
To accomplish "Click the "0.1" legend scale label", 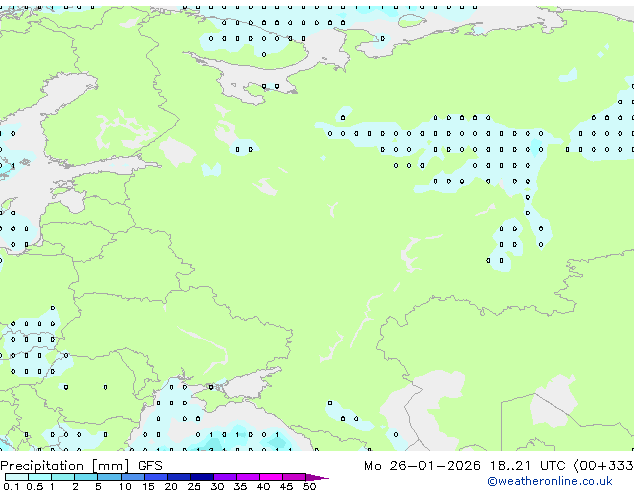I will coord(11,486).
